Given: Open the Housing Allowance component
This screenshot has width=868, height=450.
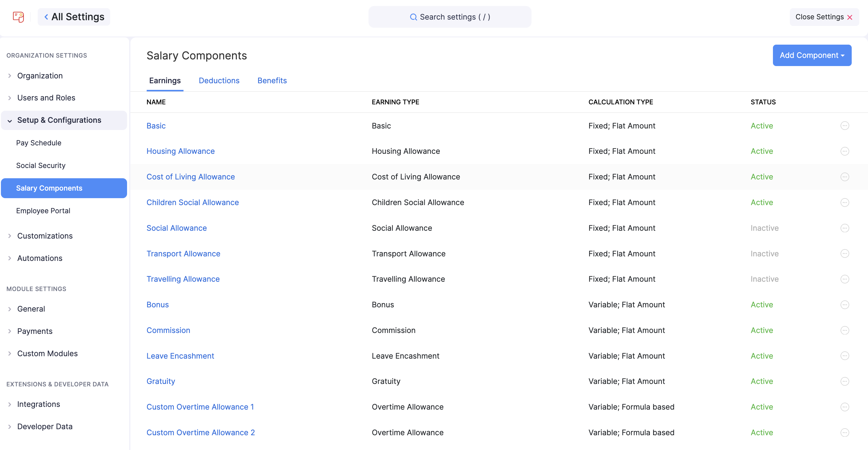Looking at the screenshot, I should [x=180, y=151].
